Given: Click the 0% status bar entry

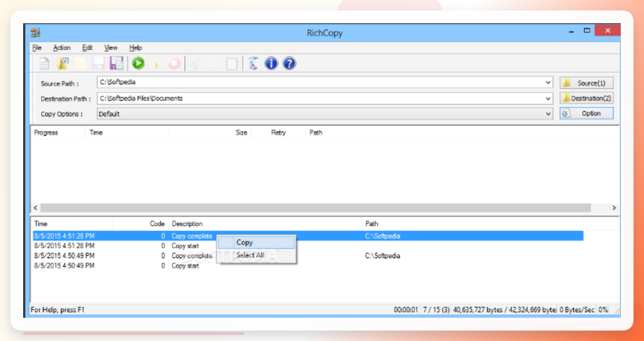Looking at the screenshot, I should pos(603,310).
